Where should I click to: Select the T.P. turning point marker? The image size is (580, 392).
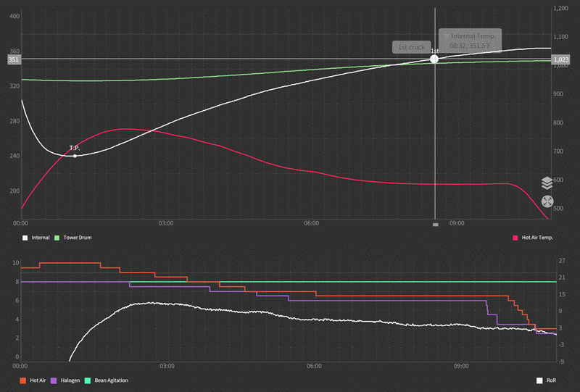75,156
